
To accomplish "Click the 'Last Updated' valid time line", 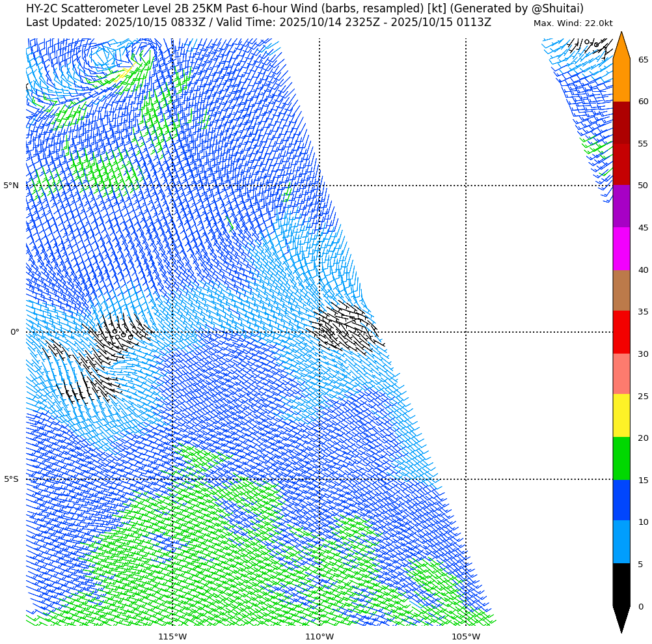I will point(258,23).
